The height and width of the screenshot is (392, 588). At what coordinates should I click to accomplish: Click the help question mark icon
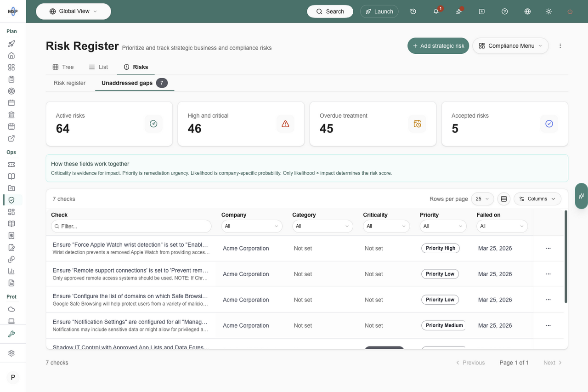point(505,11)
